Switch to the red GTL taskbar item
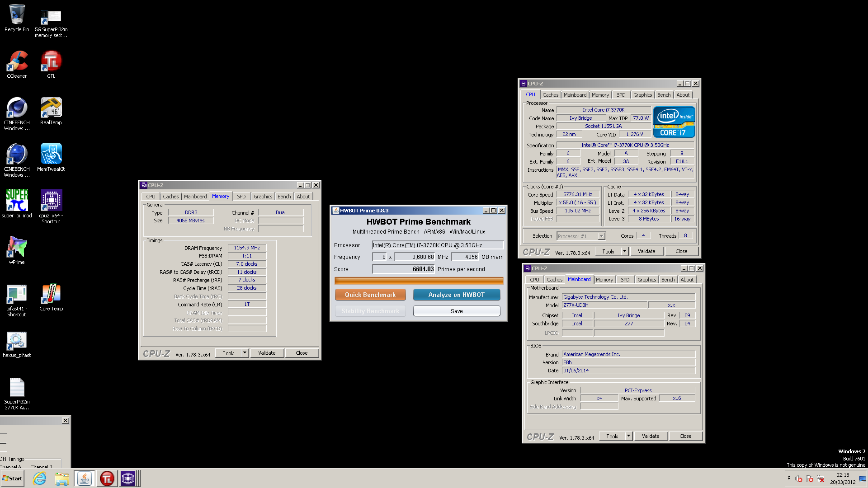 pyautogui.click(x=107, y=479)
